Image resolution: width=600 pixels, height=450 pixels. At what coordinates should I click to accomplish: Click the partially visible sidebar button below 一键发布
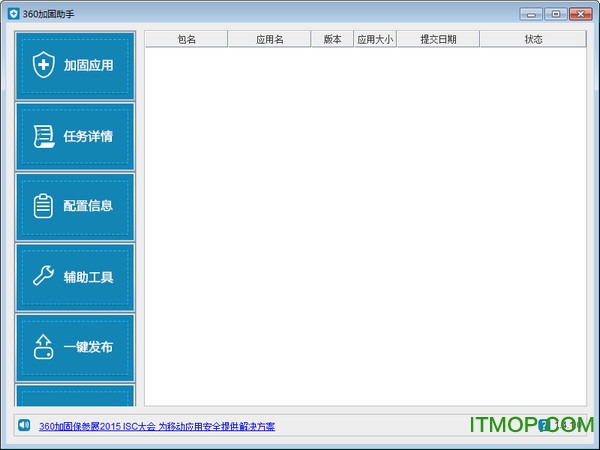(x=75, y=396)
